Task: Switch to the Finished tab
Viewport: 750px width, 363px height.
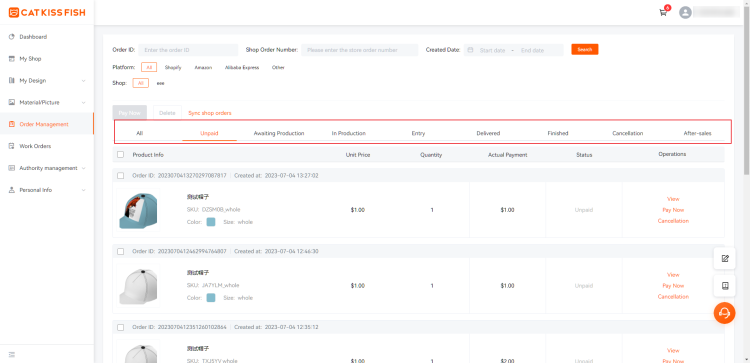Action: [x=558, y=133]
